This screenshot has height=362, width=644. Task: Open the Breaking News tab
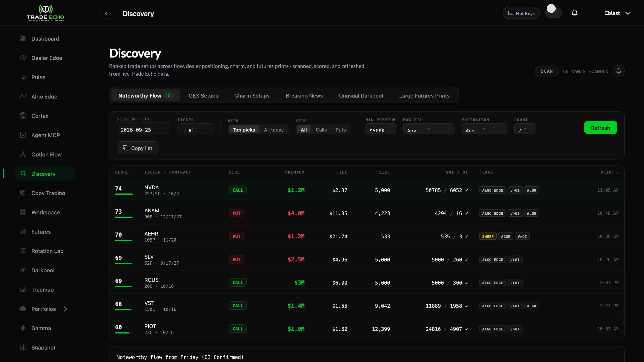pos(304,96)
